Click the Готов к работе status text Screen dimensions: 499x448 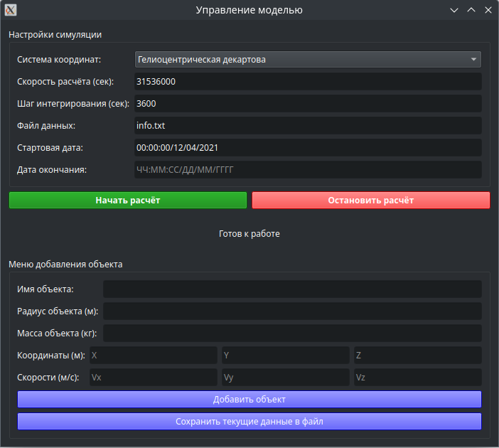coord(249,234)
